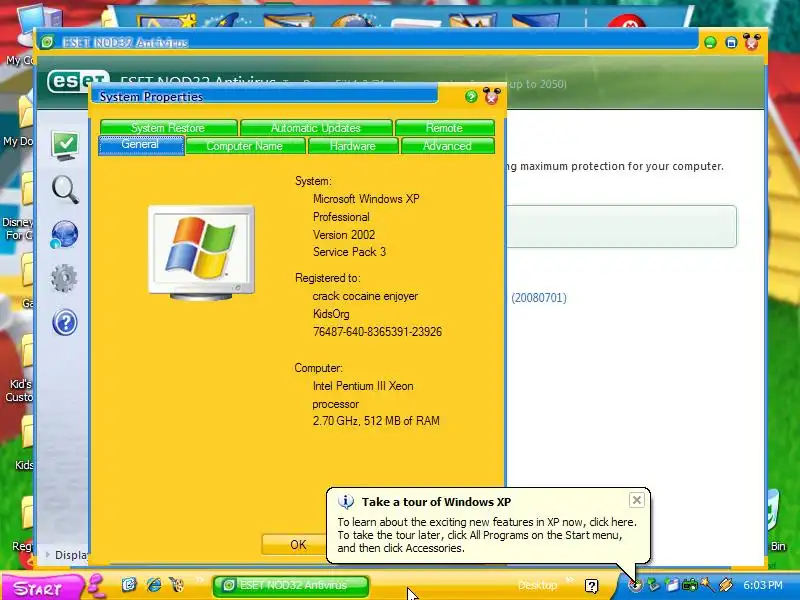Switch to the Automatic Updates tab

click(x=316, y=128)
